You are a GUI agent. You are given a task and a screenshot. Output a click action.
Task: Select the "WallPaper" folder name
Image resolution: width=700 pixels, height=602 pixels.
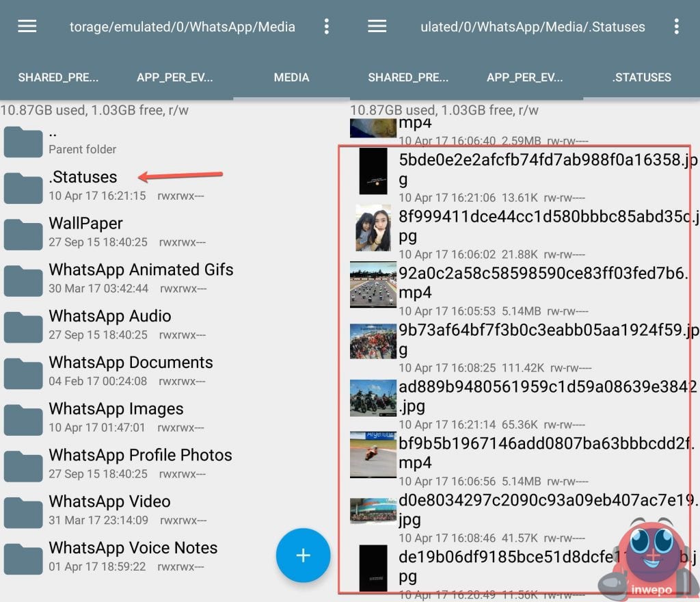click(85, 223)
